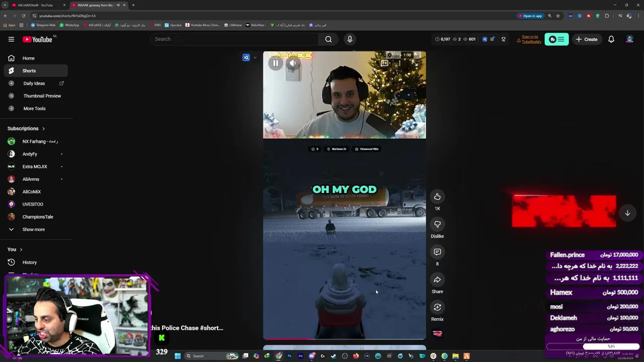The height and width of the screenshot is (362, 644).
Task: Pause the playing Short video
Action: [276, 63]
